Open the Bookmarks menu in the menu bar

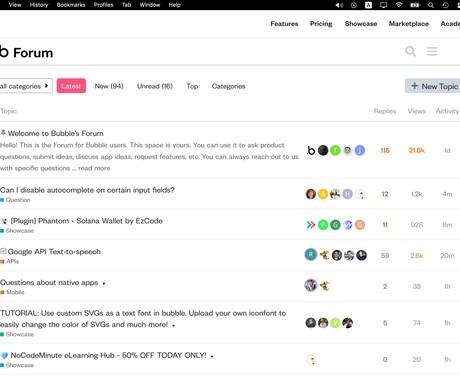[x=71, y=5]
